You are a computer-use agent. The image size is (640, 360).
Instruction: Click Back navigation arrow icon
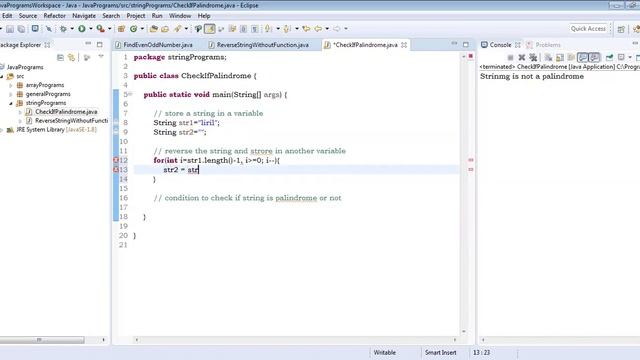[318, 29]
